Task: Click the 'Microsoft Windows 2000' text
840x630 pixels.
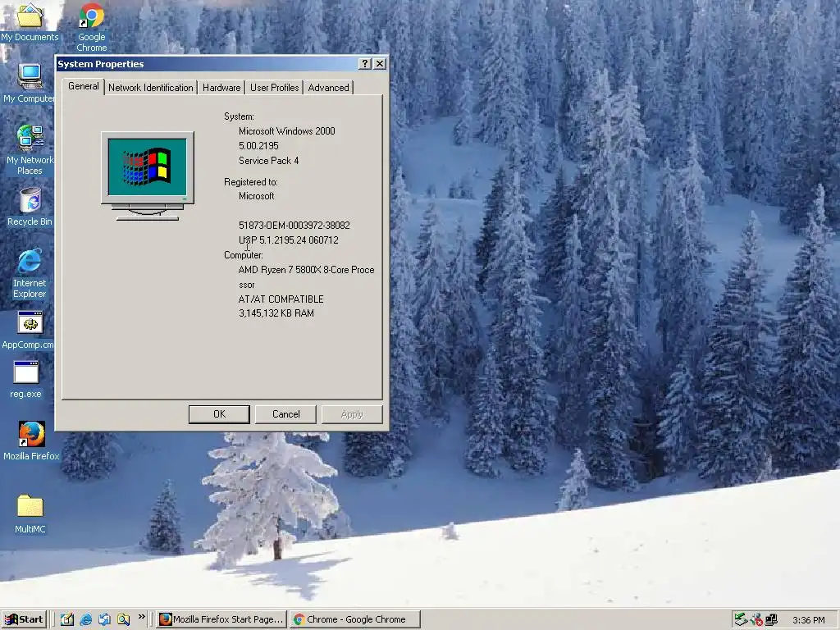Action: 286,130
